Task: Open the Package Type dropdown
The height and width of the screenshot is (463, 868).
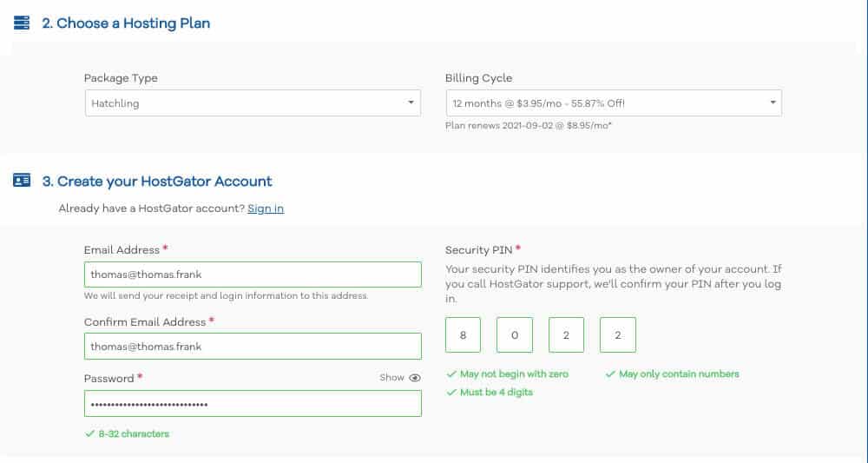Action: click(x=253, y=103)
